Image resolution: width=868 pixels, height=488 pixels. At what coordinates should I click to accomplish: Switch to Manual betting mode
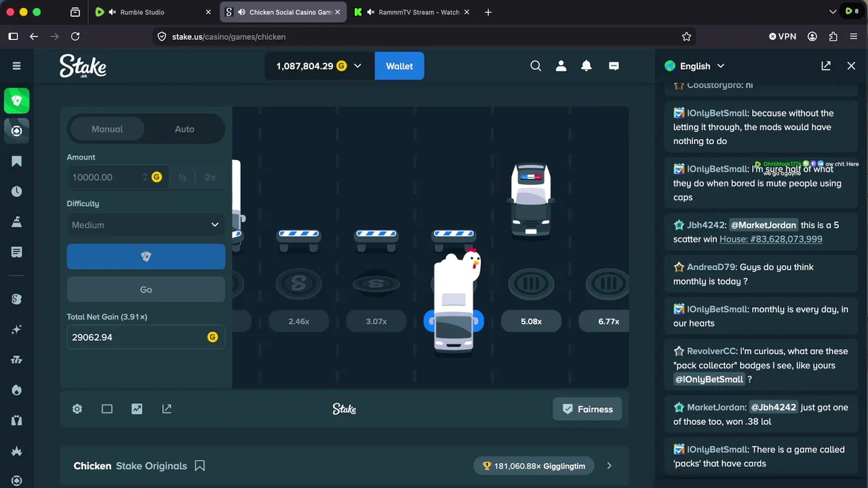(107, 129)
